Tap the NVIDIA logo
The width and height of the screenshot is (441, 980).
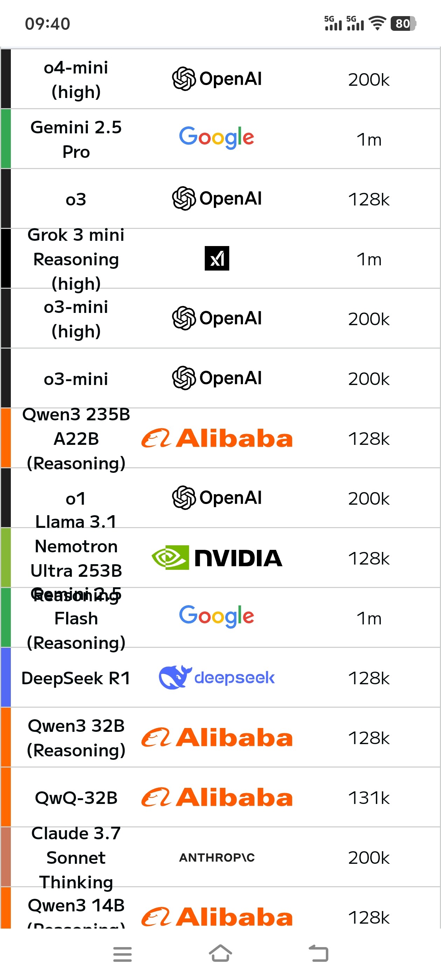pyautogui.click(x=217, y=558)
